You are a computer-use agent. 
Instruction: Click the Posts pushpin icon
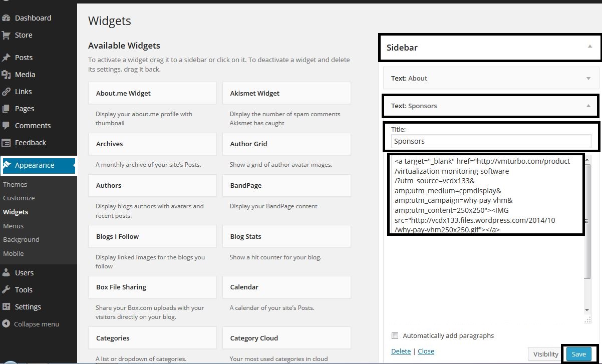pos(6,58)
